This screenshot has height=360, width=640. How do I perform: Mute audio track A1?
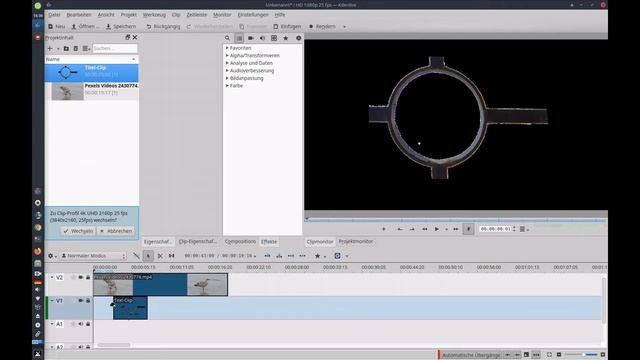pyautogui.click(x=81, y=324)
